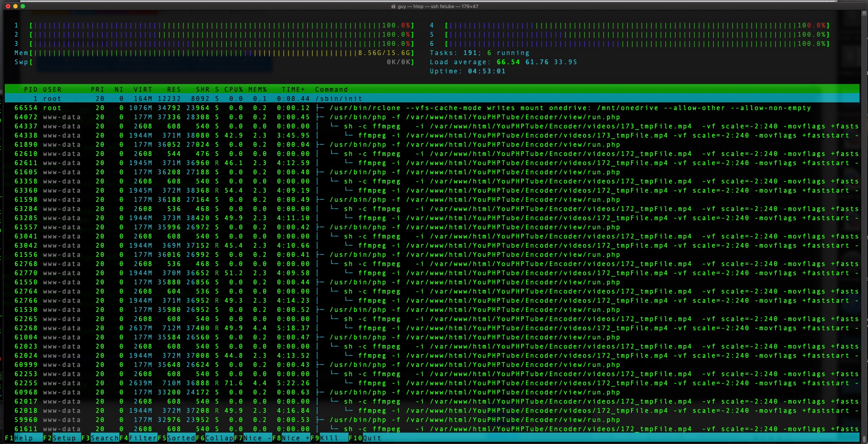Sort by the MEM% column header
The width and height of the screenshot is (868, 444).
click(257, 90)
